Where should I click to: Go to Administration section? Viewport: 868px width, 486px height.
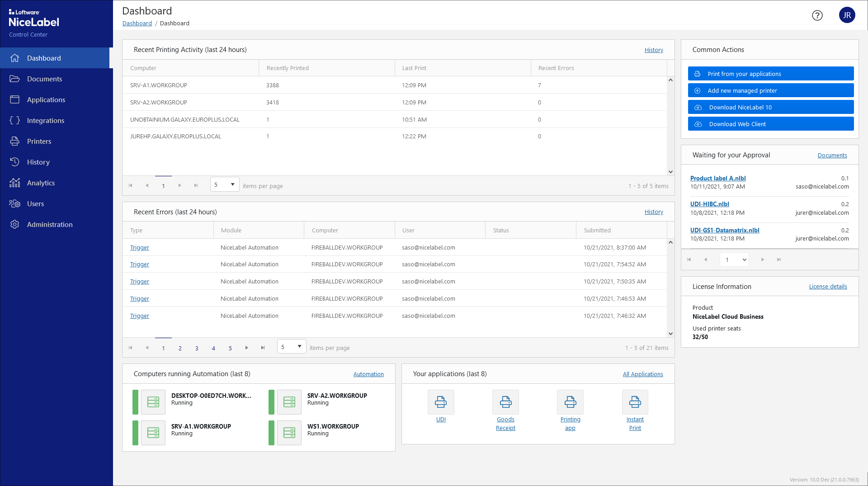click(x=50, y=224)
